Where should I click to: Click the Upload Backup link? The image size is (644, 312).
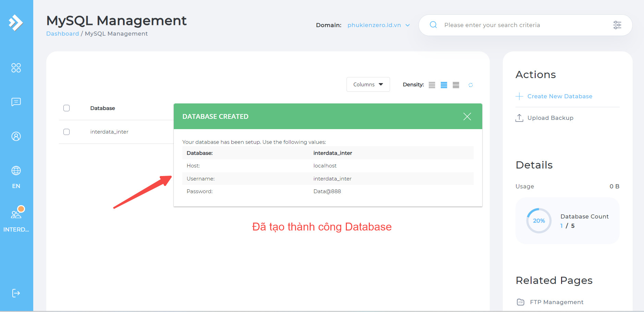[x=550, y=118]
